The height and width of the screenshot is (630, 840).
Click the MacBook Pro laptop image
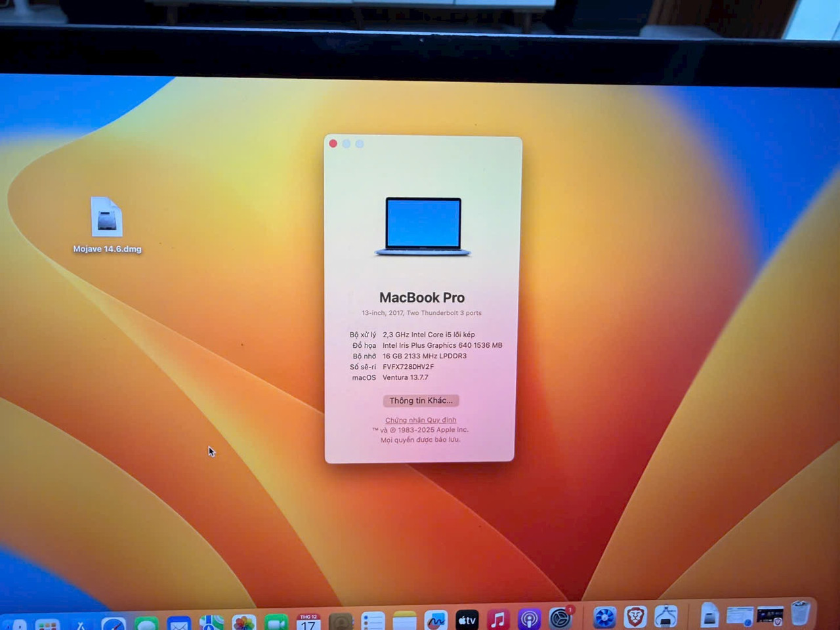coord(423,226)
